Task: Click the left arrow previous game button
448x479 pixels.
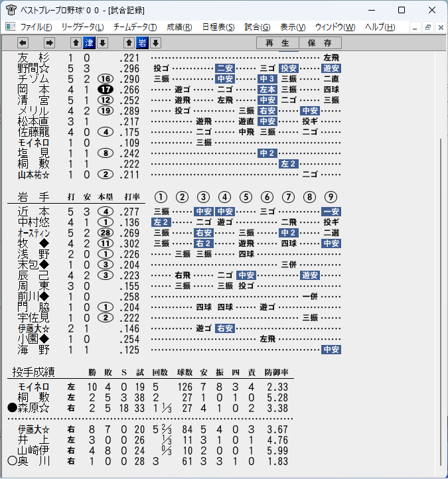Action: [x=23, y=42]
